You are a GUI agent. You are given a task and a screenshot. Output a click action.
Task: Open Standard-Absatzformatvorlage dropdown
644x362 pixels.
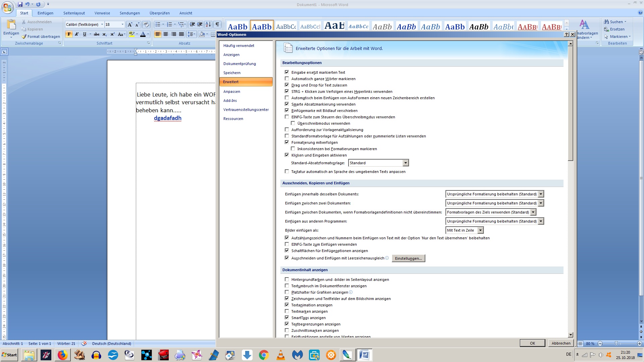(406, 163)
